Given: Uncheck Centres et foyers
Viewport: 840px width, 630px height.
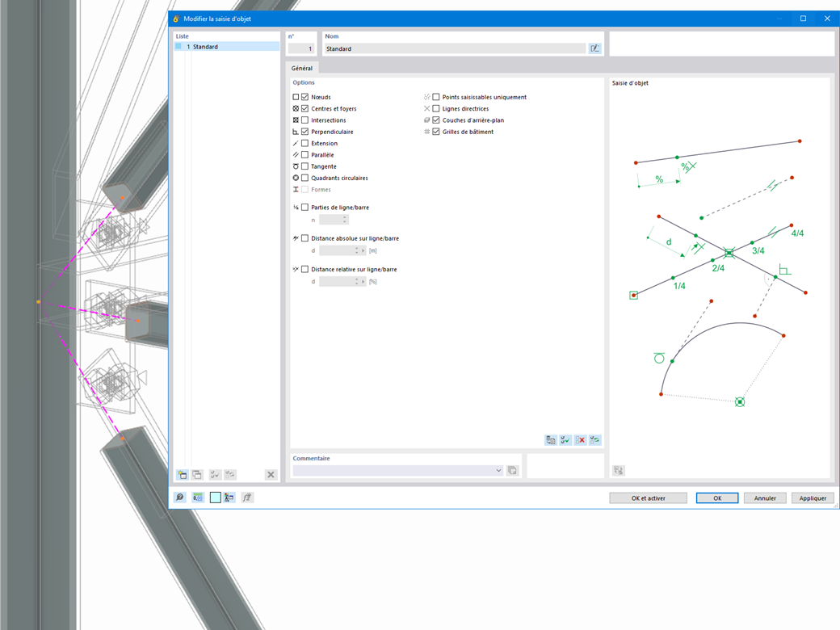Looking at the screenshot, I should (x=304, y=109).
